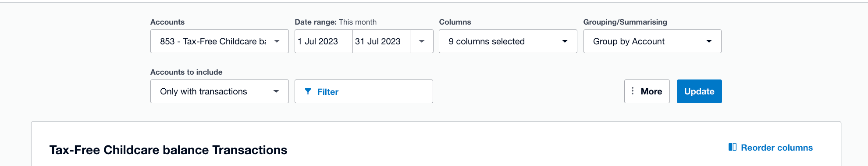Click the 9 columns selected text
868x166 pixels.
click(487, 41)
